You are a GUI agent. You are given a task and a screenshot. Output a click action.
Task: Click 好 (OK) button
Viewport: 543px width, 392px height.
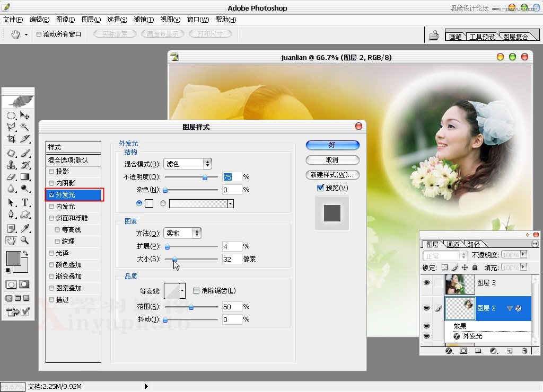click(332, 145)
